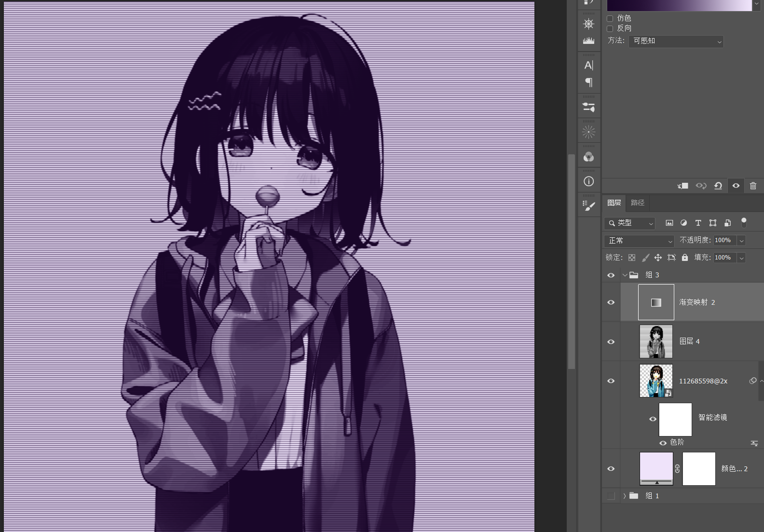Open the Brush Settings panel icon

[588, 107]
